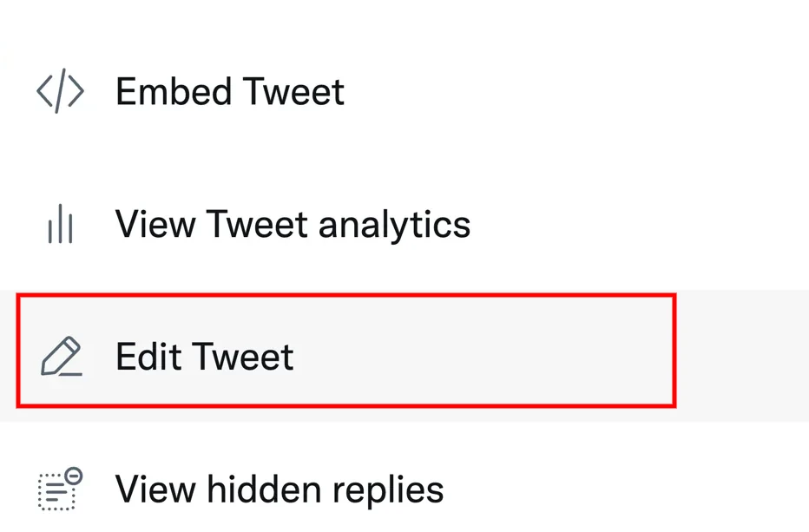Viewport: 809px width, 532px height.
Task: Open View hidden replies
Action: point(280,489)
